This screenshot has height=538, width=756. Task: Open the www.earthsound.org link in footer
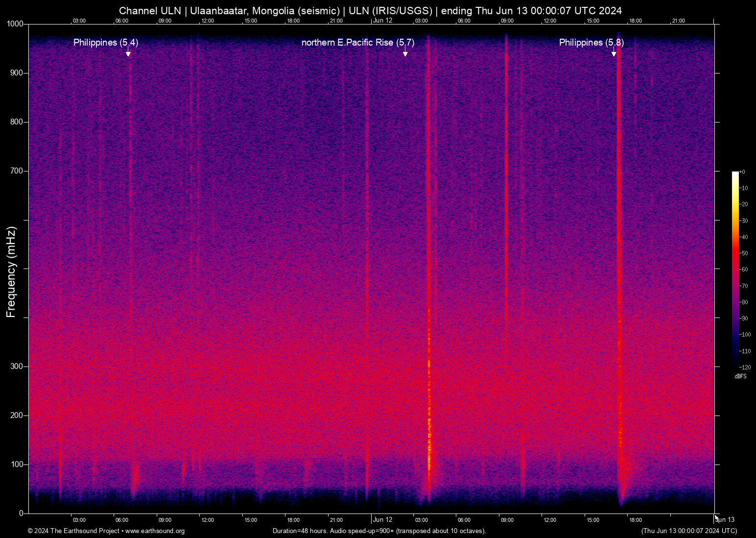(x=155, y=531)
